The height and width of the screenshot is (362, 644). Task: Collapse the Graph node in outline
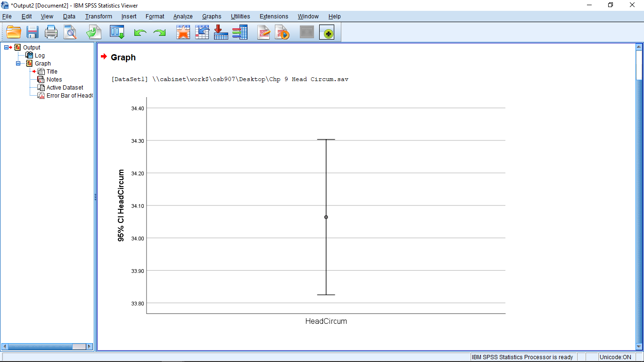click(18, 63)
